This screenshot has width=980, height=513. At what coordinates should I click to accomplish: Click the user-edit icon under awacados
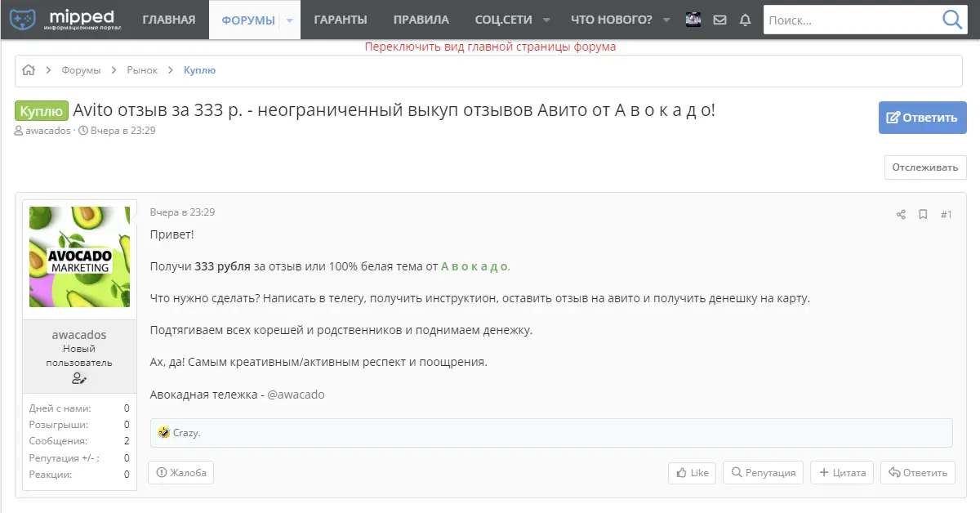coord(79,378)
